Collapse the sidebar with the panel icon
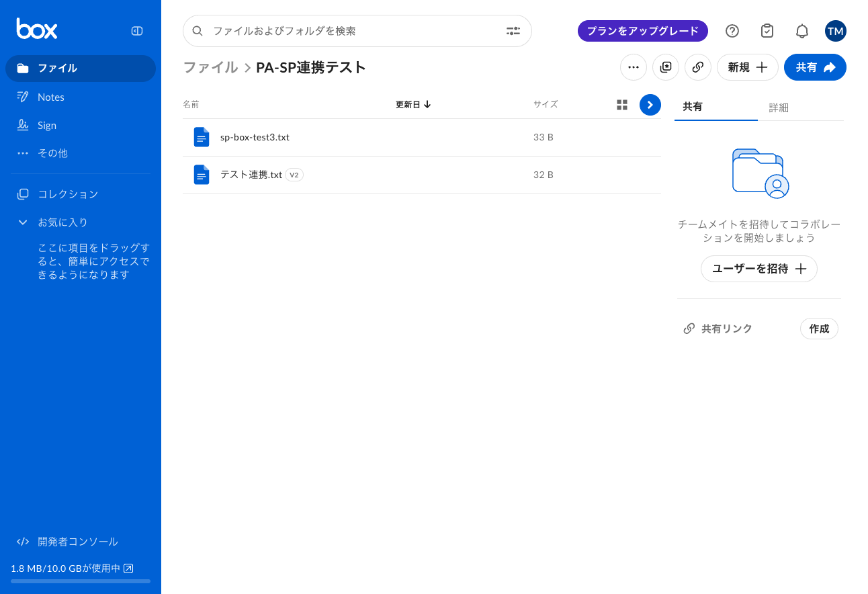The width and height of the screenshot is (868, 594). [137, 30]
